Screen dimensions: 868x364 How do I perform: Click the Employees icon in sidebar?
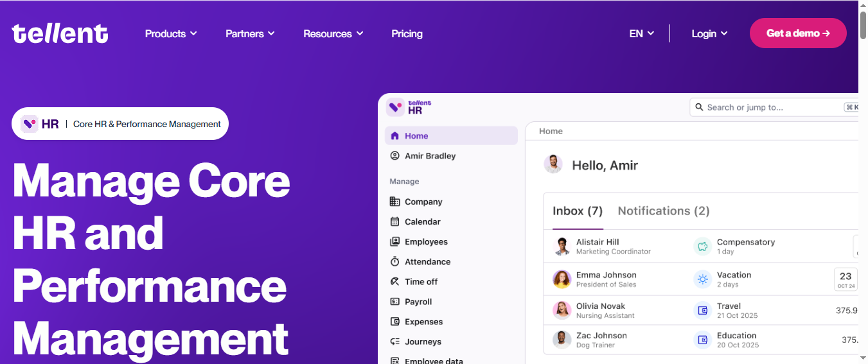(394, 241)
